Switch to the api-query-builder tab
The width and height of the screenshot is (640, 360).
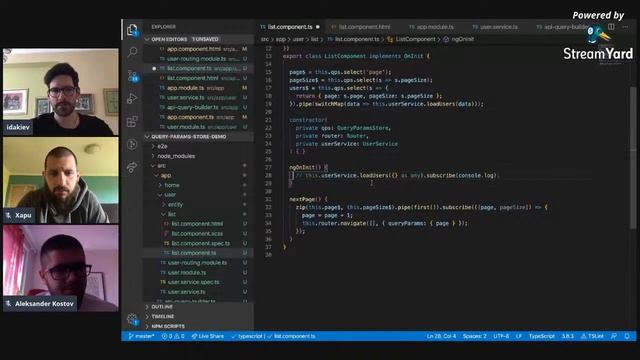[562, 27]
